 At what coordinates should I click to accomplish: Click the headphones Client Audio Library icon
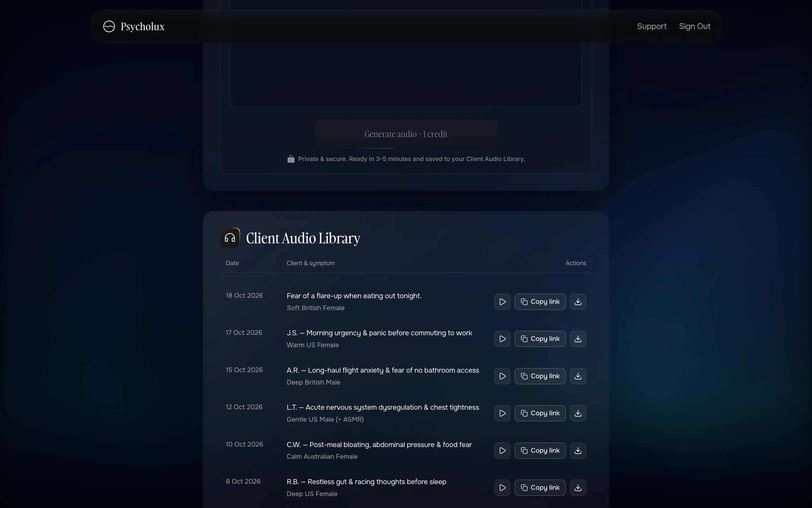230,238
